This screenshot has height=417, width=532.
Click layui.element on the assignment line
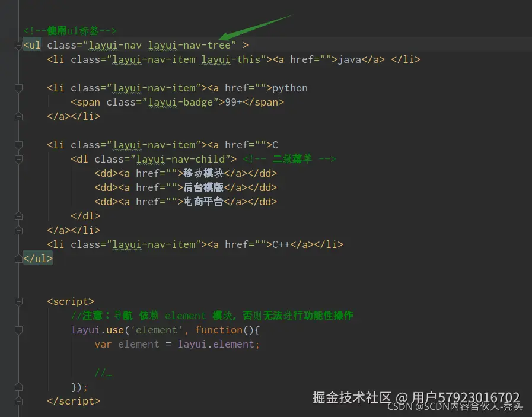[216, 345]
